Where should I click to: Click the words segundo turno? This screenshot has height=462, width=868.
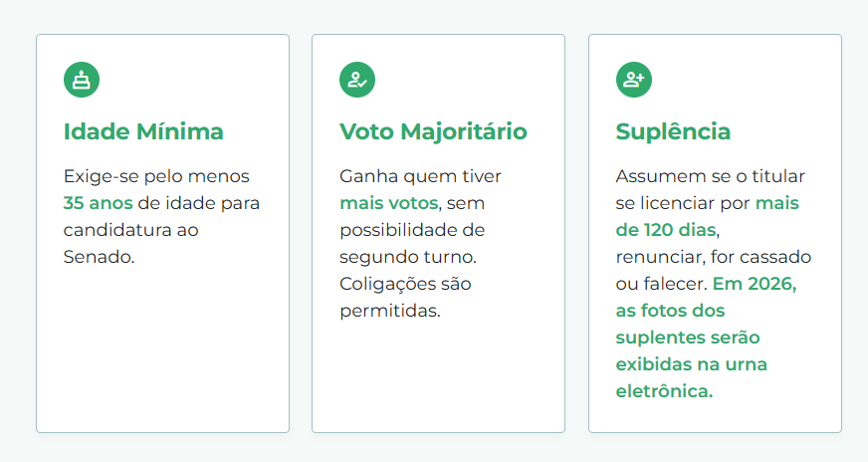(408, 257)
